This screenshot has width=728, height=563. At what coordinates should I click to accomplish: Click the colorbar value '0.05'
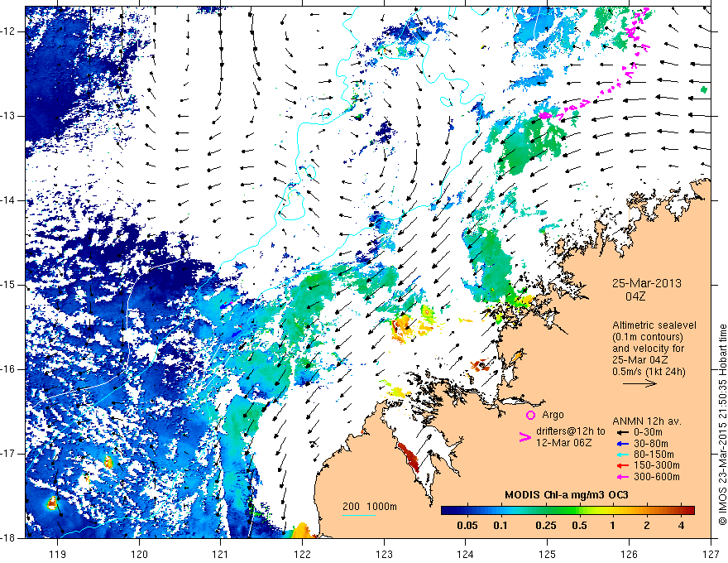[x=467, y=526]
